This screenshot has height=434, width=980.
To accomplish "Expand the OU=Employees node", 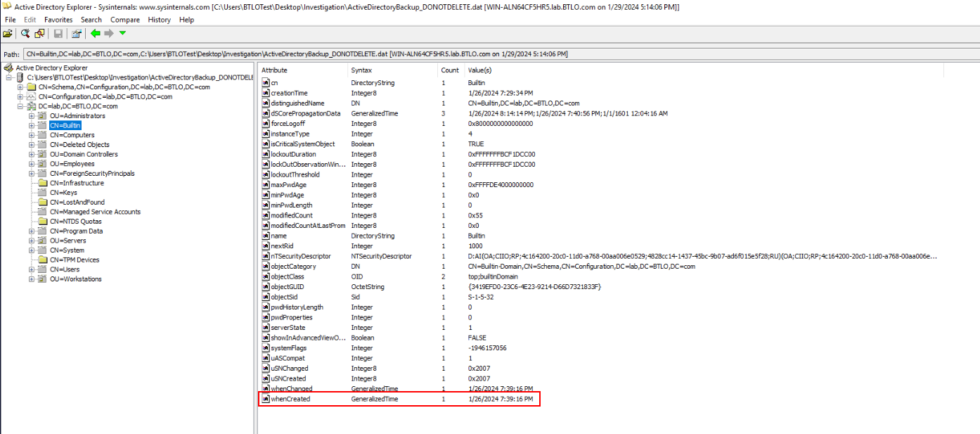I will click(32, 164).
